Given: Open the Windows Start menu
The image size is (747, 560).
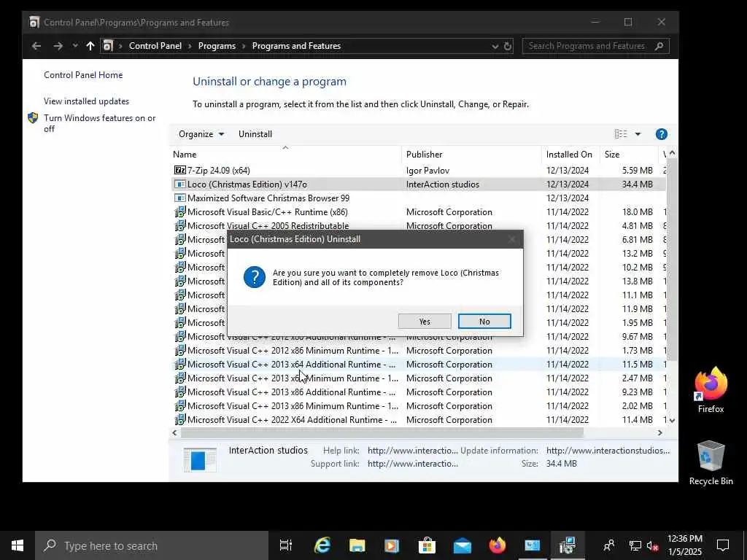Looking at the screenshot, I should point(18,545).
